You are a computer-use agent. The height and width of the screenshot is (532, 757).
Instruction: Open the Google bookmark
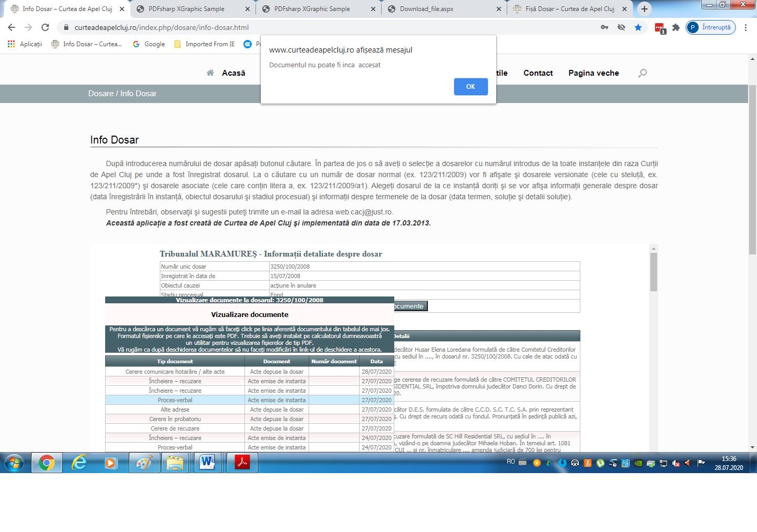tap(149, 44)
